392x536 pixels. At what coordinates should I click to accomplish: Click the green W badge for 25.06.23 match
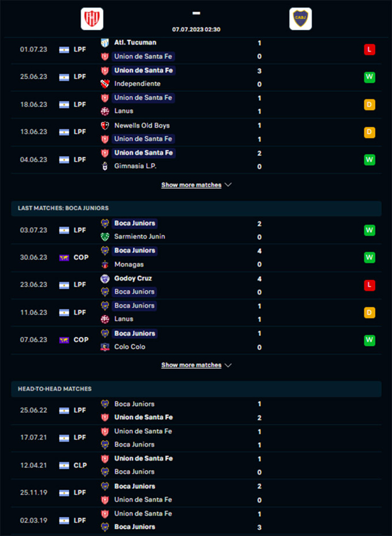(x=369, y=77)
